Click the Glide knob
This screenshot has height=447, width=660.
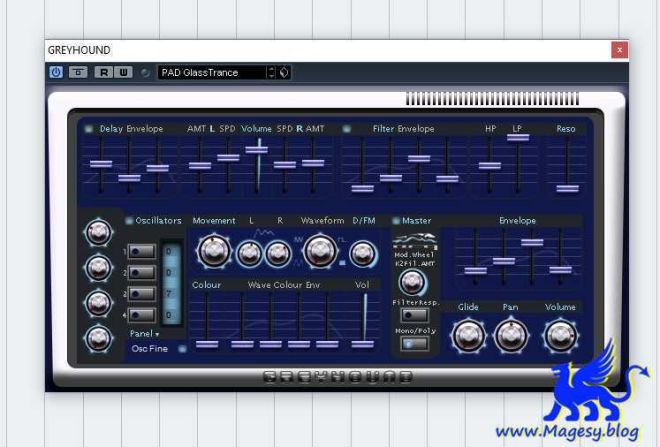pos(468,335)
